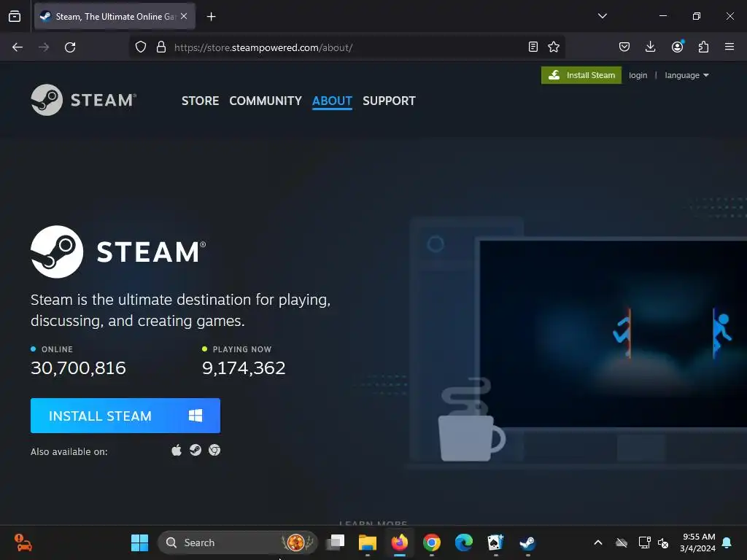Select the SteamOS download icon
The width and height of the screenshot is (747, 560).
pos(196,450)
